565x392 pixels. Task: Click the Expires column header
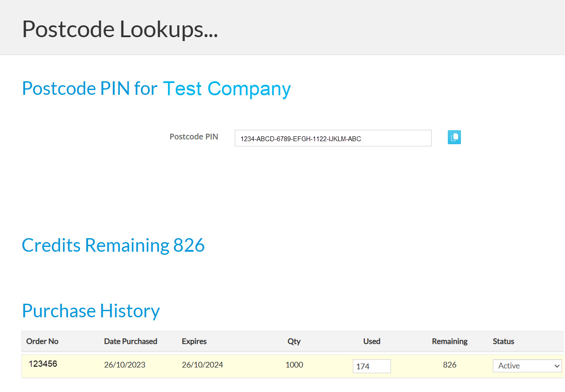click(x=194, y=341)
